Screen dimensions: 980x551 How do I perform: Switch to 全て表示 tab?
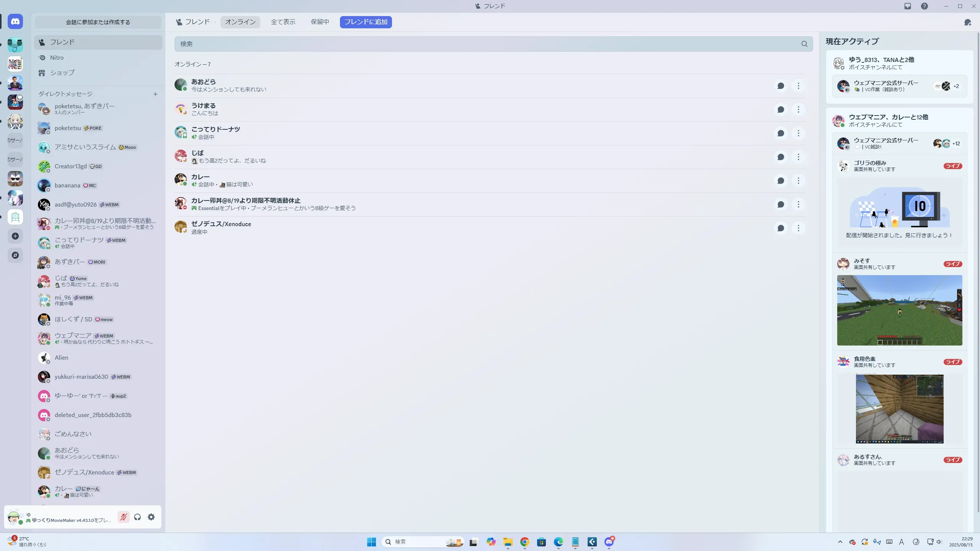[x=283, y=22]
